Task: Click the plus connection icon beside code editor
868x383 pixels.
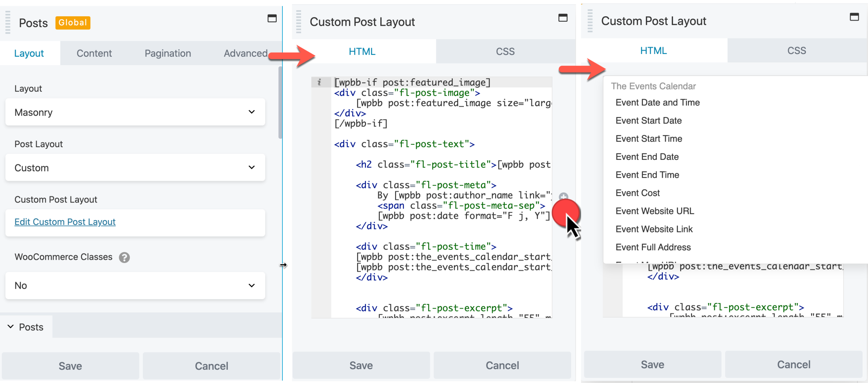Action: tap(564, 197)
